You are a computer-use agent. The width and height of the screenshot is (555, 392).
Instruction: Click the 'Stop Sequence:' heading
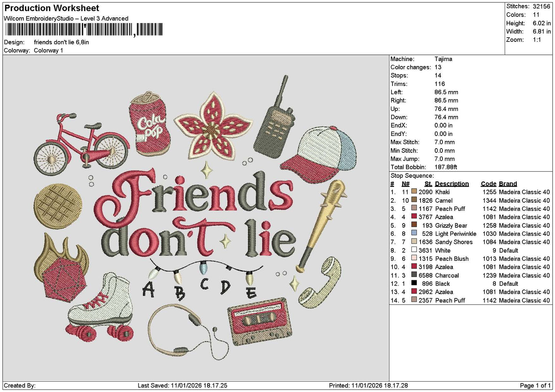(x=412, y=175)
